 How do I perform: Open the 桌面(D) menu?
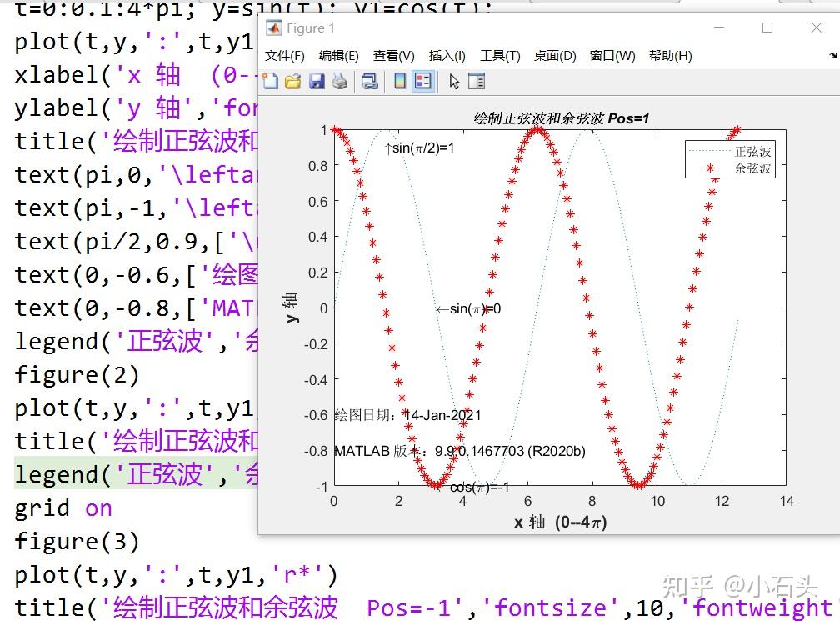554,56
